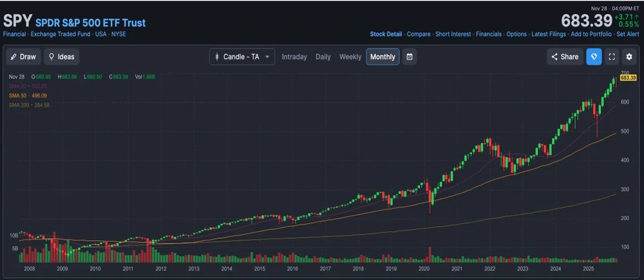The height and width of the screenshot is (280, 644).
Task: Open the Draw tools button
Action: [23, 57]
